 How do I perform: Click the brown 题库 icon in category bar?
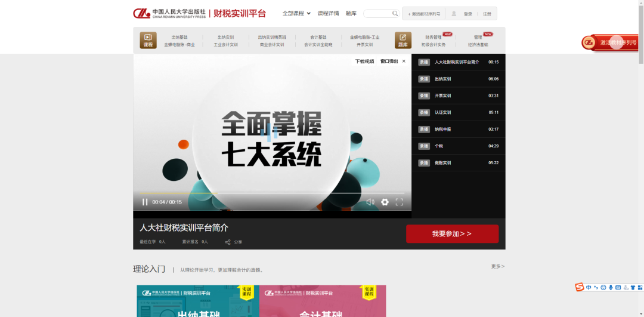(403, 40)
